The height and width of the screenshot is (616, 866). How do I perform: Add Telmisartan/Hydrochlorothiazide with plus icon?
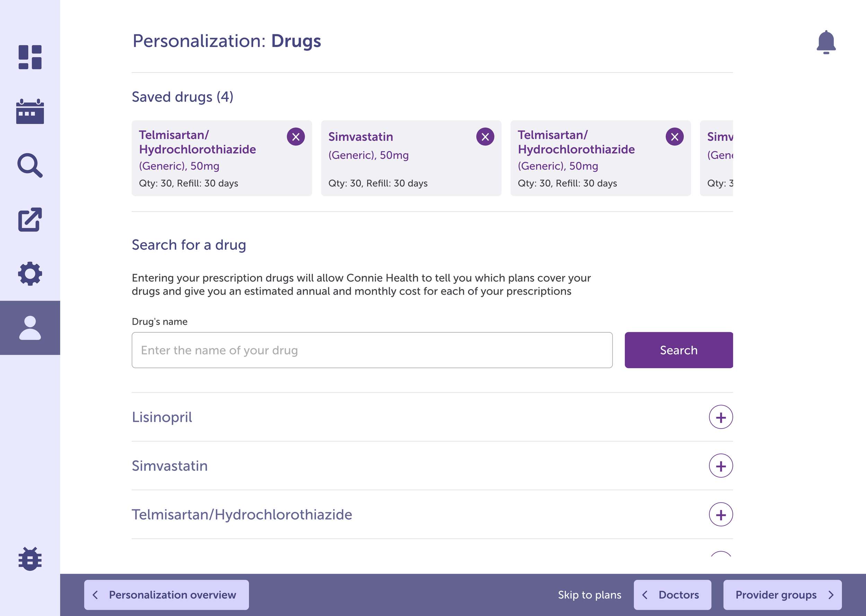tap(721, 515)
